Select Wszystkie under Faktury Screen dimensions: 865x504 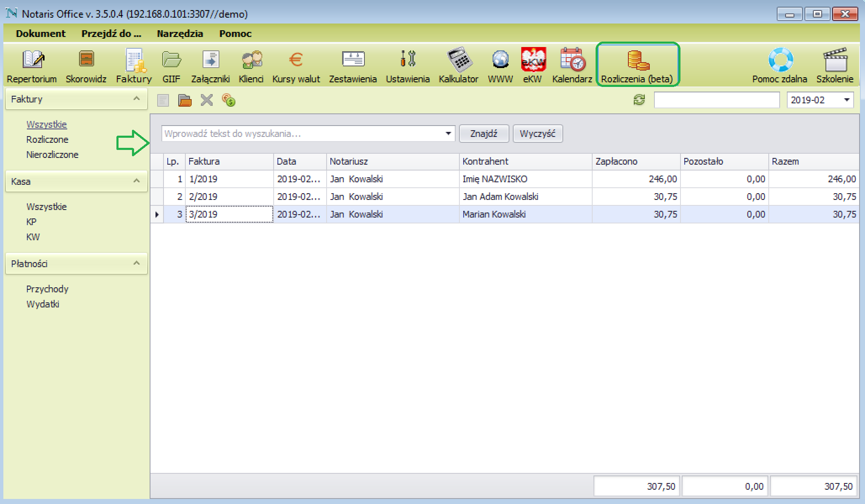pos(47,124)
